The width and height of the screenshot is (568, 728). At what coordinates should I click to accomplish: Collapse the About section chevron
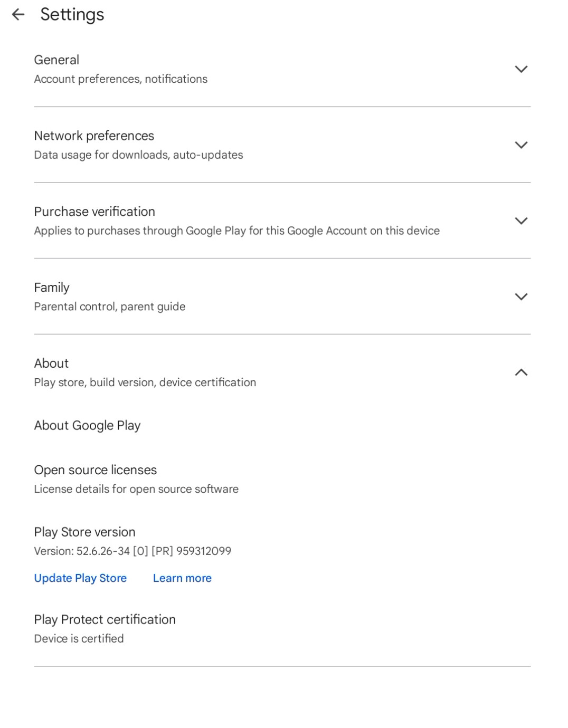pyautogui.click(x=521, y=372)
